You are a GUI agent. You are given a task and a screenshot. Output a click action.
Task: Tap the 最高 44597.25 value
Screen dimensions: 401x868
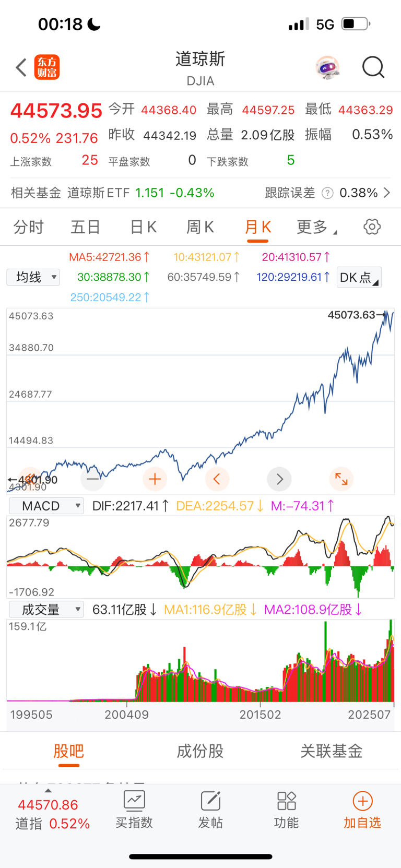[268, 110]
